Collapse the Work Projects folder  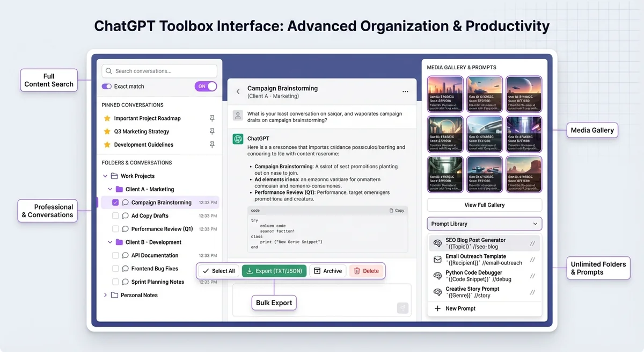[105, 176]
